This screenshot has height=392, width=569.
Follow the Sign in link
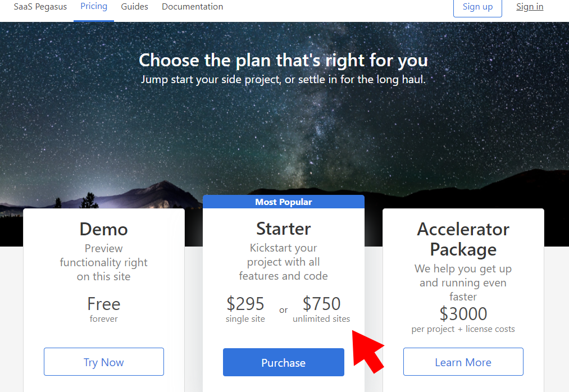click(x=530, y=7)
